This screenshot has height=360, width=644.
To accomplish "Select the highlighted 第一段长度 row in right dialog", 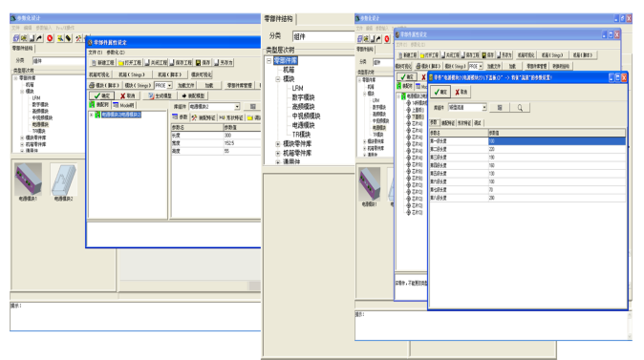I will 527,140.
